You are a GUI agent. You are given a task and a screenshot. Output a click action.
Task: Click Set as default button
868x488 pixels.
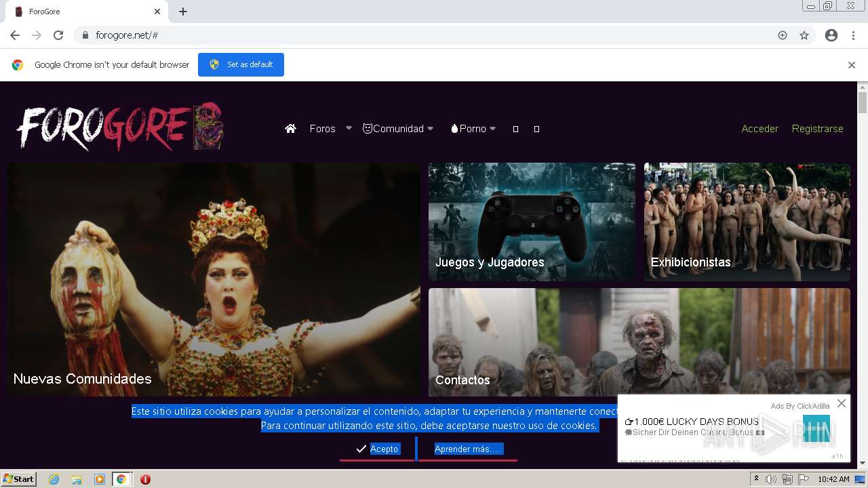(x=241, y=64)
